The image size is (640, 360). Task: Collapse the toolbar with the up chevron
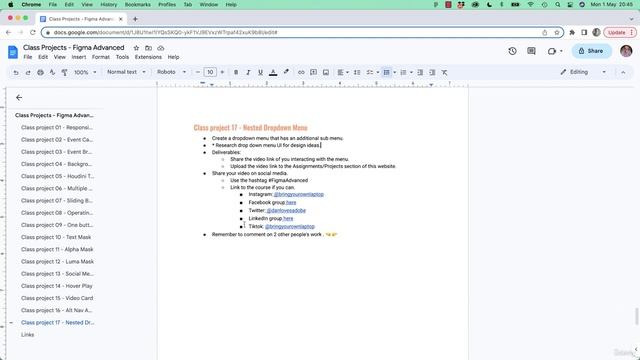(623, 72)
